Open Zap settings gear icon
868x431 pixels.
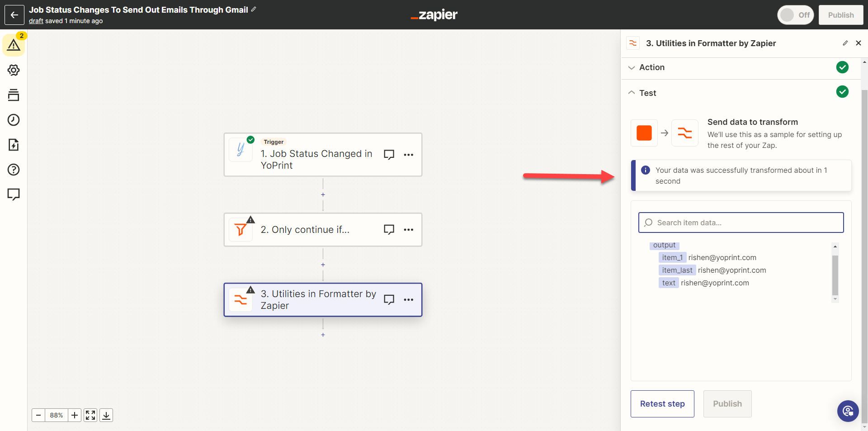14,70
